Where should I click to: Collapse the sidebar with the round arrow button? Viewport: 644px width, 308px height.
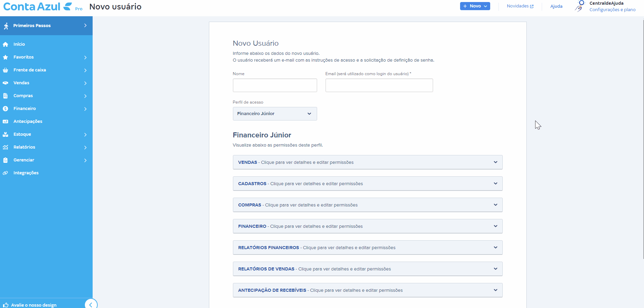91,304
